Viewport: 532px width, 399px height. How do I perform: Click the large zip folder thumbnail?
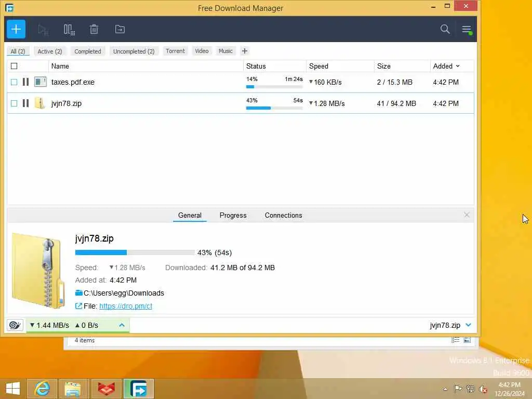click(38, 270)
